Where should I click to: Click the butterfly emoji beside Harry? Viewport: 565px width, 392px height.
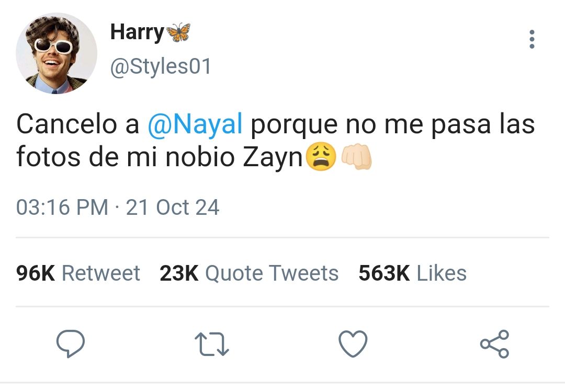(x=178, y=32)
